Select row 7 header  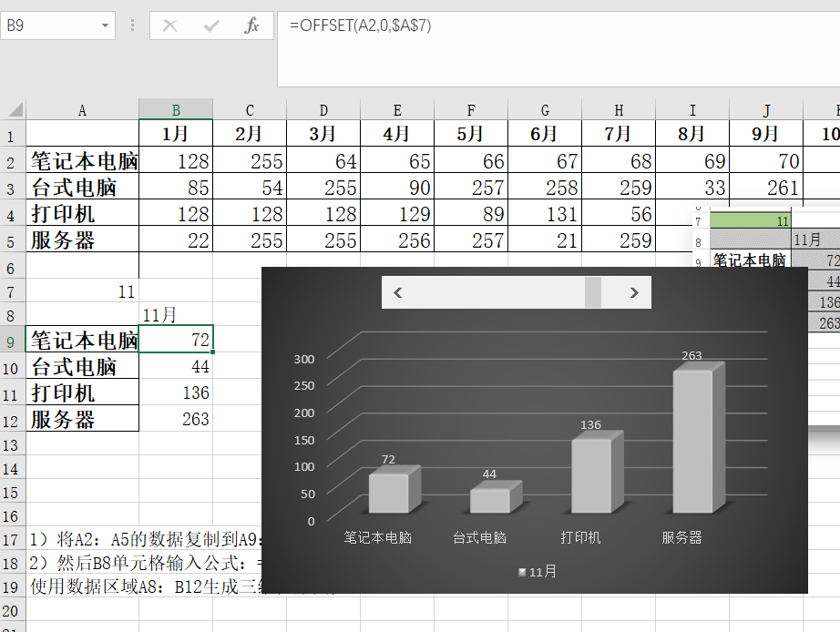click(x=11, y=292)
